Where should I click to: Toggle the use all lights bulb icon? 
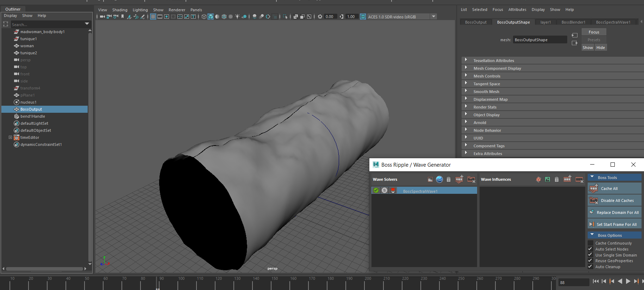pyautogui.click(x=237, y=17)
